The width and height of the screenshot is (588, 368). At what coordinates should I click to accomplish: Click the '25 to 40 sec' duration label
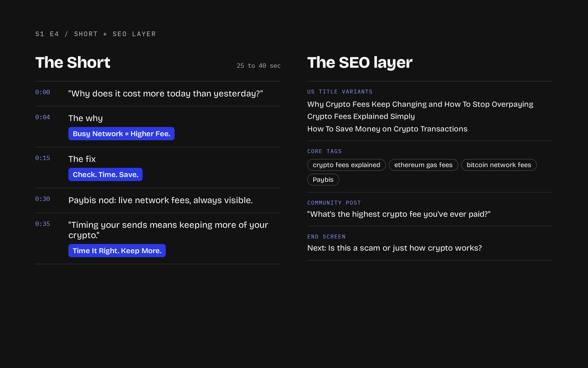[x=259, y=66]
